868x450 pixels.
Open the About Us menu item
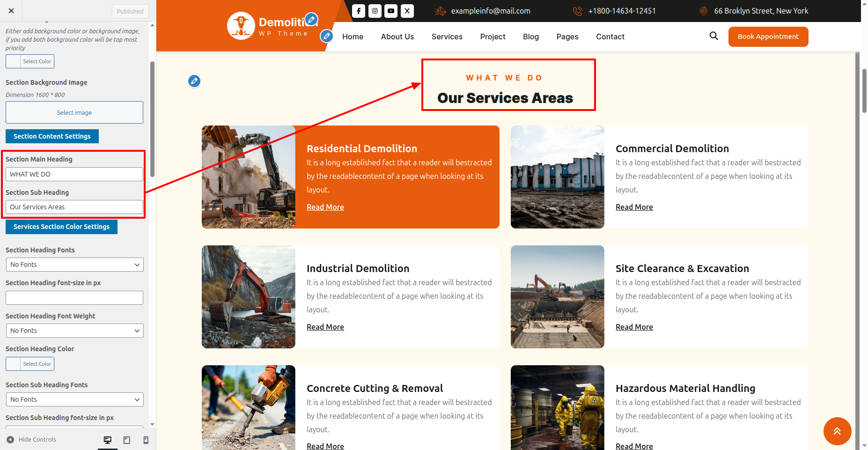397,37
